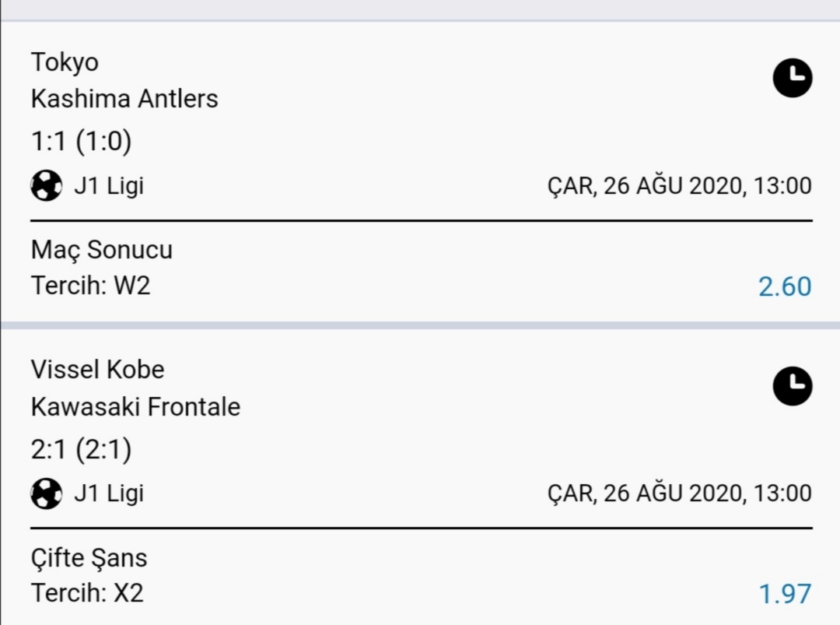Open the Kawasaki Frontale team name
840x625 pixels.
point(135,406)
